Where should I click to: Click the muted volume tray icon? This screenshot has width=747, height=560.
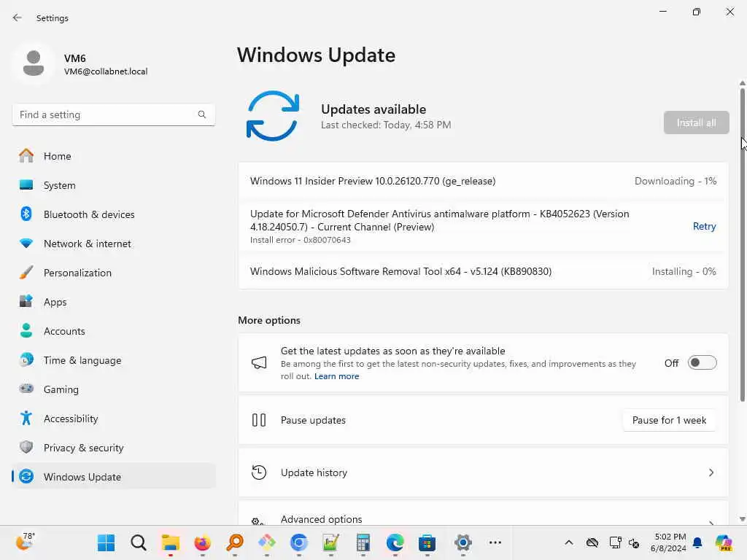click(x=634, y=542)
